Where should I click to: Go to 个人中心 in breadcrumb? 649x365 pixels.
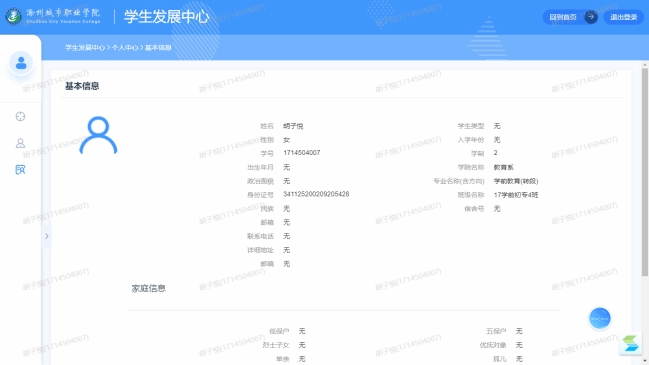point(125,48)
